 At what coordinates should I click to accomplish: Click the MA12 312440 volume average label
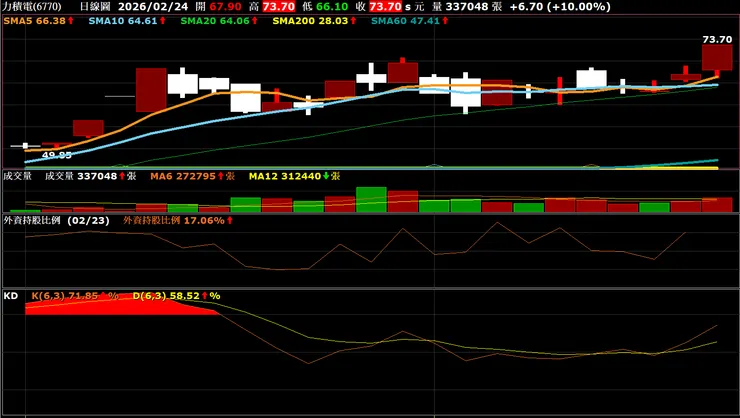pyautogui.click(x=294, y=176)
